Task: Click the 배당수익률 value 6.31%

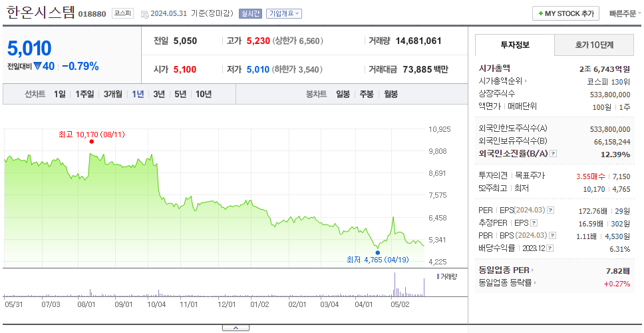Action: [x=620, y=249]
